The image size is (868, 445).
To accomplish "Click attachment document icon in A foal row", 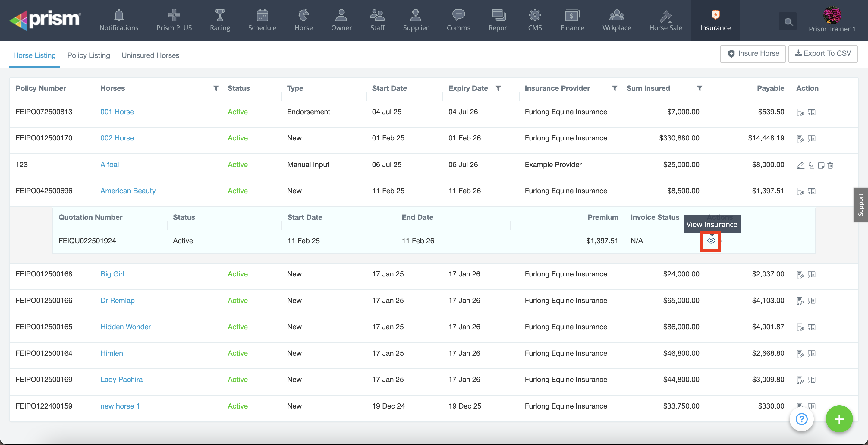I will pos(811,165).
